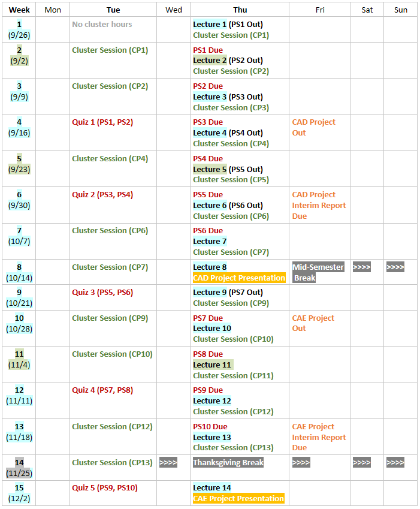Select 'Lecture 8' entry
The image size is (420, 509).
(210, 267)
